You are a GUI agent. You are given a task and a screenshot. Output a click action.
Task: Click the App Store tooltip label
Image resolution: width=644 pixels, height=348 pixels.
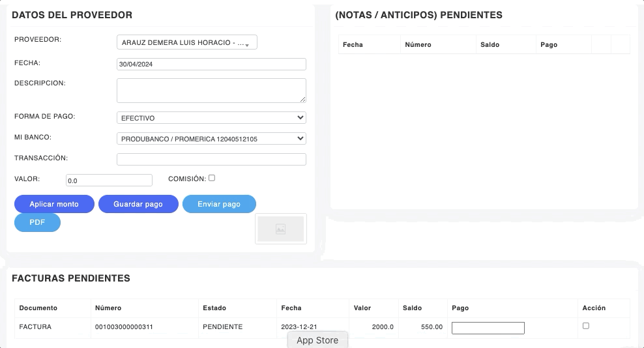(x=317, y=340)
